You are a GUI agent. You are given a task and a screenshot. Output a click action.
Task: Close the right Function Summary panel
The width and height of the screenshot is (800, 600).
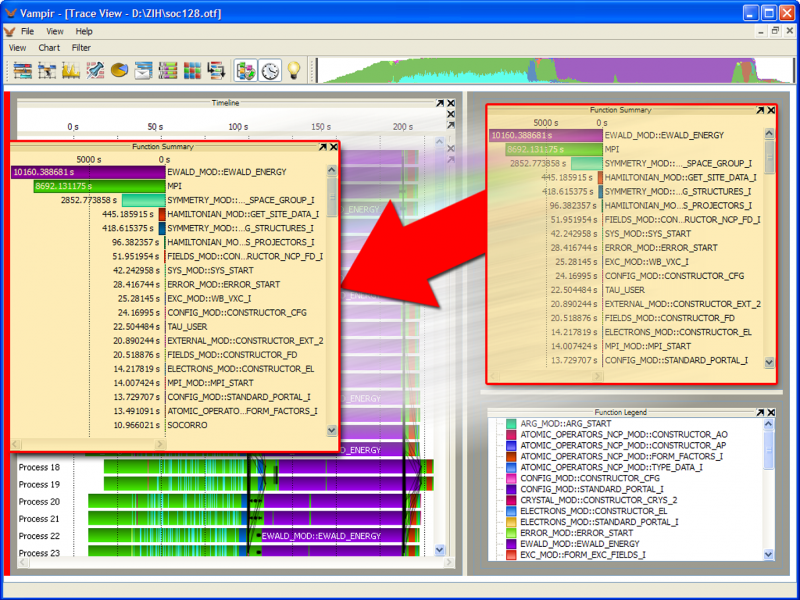point(771,110)
